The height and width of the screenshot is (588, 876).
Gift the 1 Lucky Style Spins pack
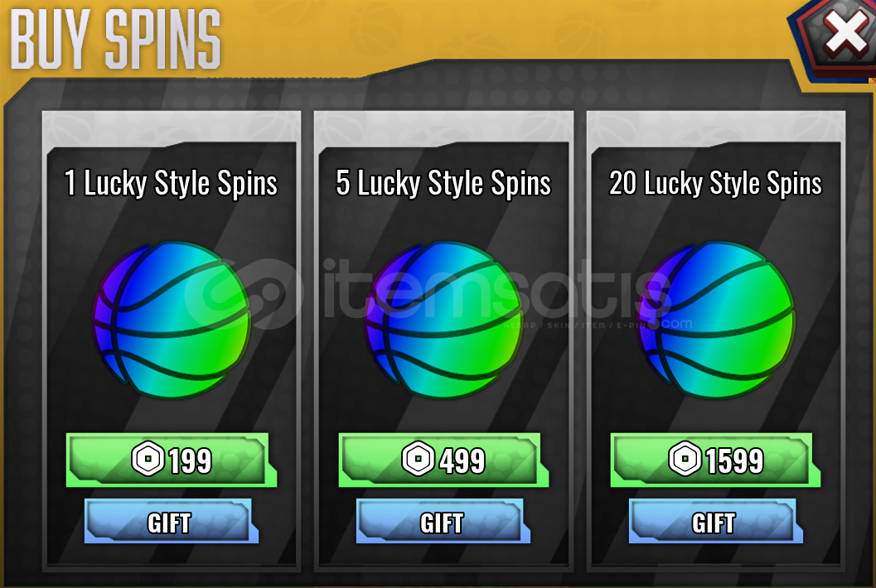point(171,521)
